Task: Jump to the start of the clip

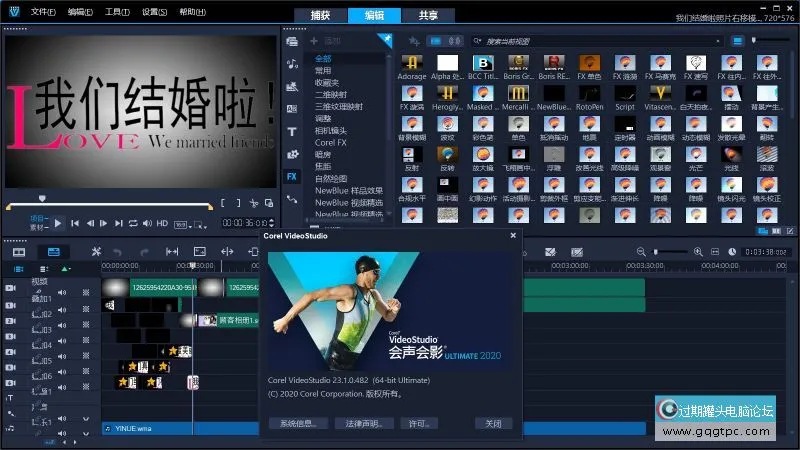Action: (x=74, y=223)
